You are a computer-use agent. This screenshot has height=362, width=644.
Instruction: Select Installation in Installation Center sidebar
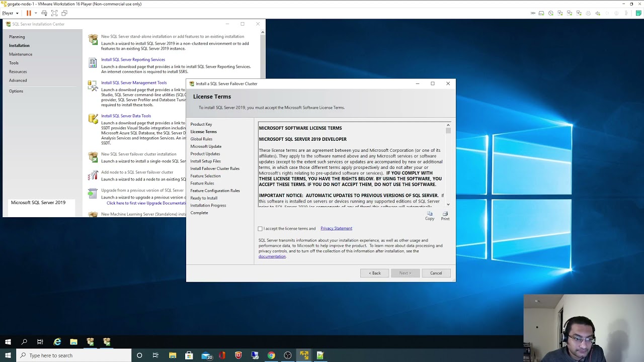(x=19, y=45)
